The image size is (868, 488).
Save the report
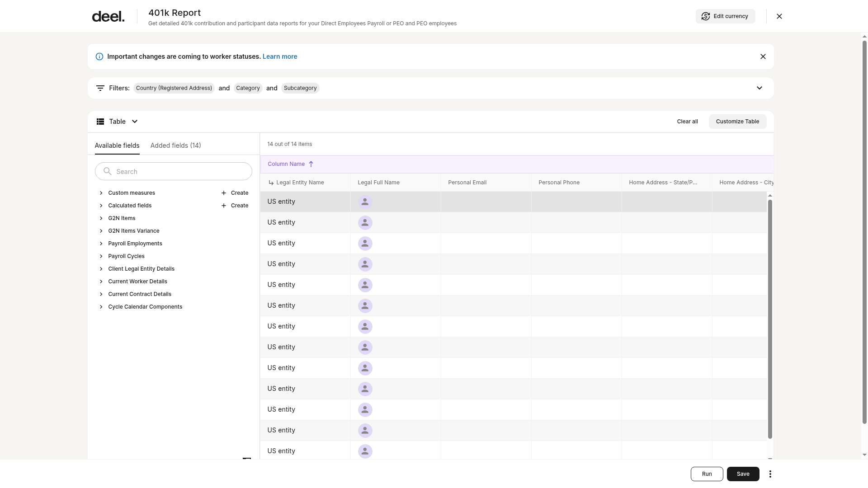(743, 474)
